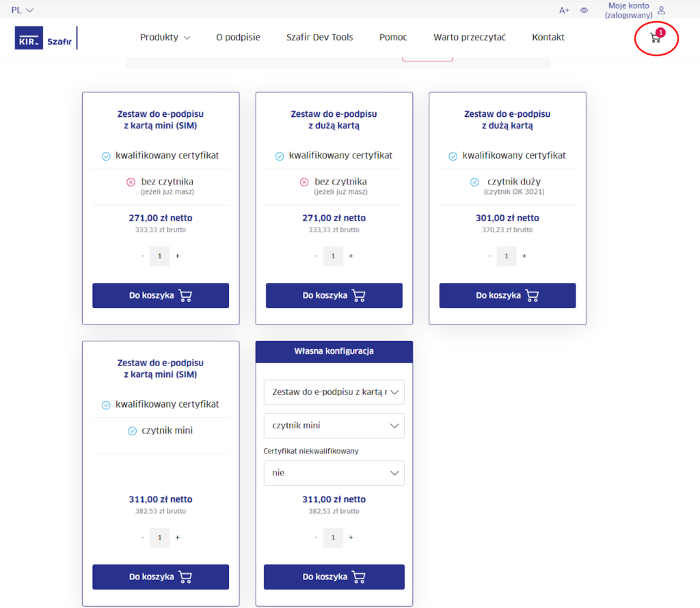Open the Pomoc help page
Screen dimensions: 700x608
[x=393, y=38]
